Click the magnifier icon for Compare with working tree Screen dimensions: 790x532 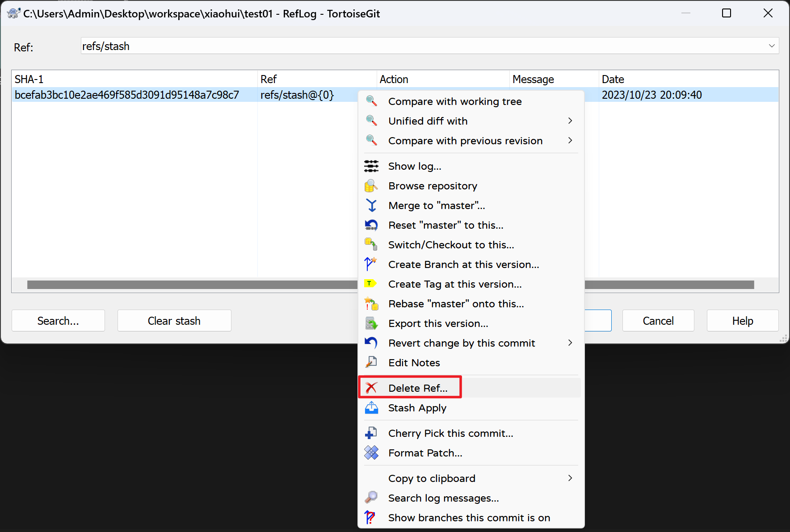click(x=371, y=101)
